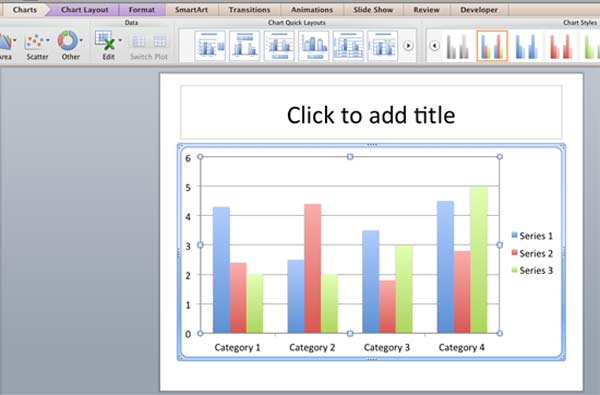Apply the sixth chart quick layout

click(382, 46)
